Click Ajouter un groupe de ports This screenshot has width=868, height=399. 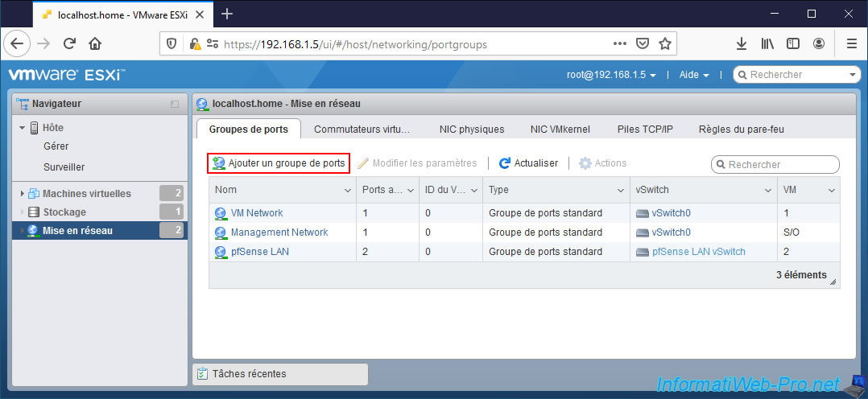pyautogui.click(x=279, y=163)
